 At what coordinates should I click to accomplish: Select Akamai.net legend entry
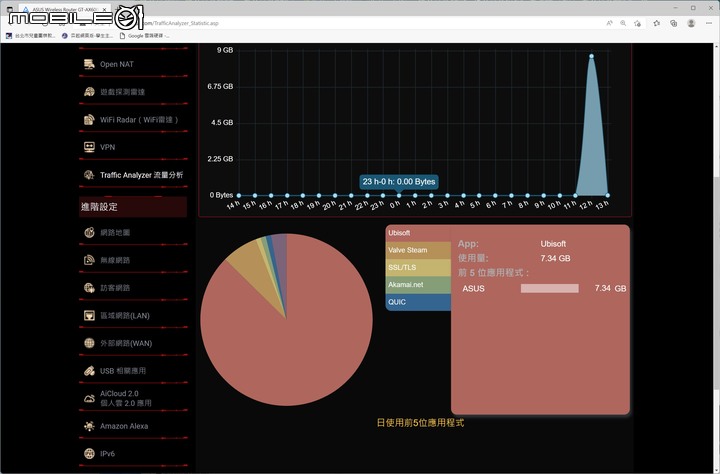[x=418, y=285]
